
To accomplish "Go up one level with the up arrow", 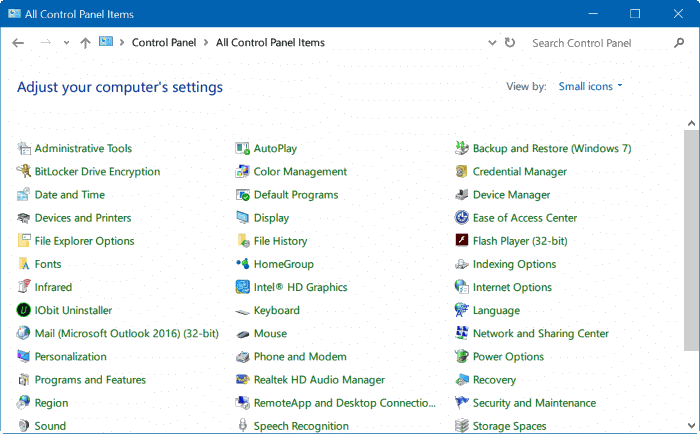I will tap(85, 43).
